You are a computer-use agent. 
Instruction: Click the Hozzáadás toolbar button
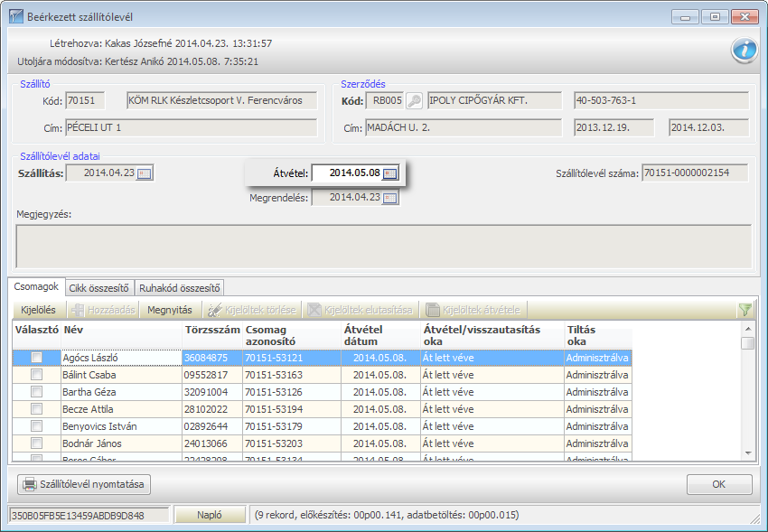(103, 310)
